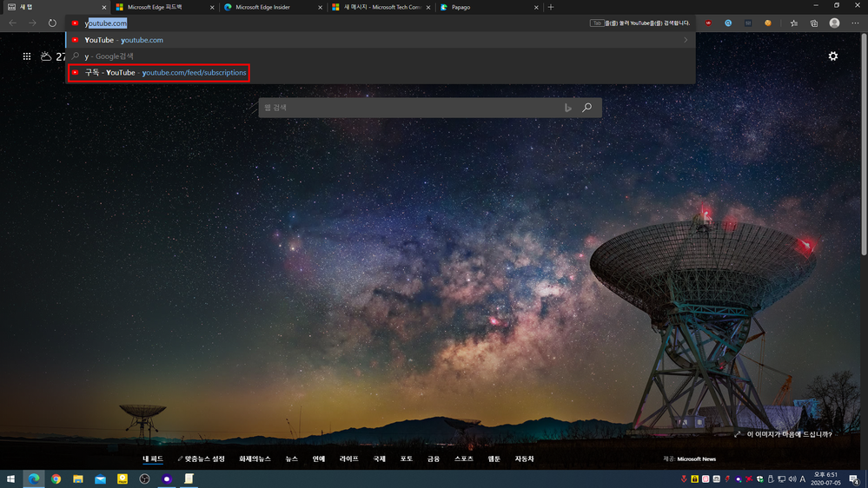868x488 pixels.
Task: Open the yellow Player app in the taskbar
Action: click(x=123, y=478)
